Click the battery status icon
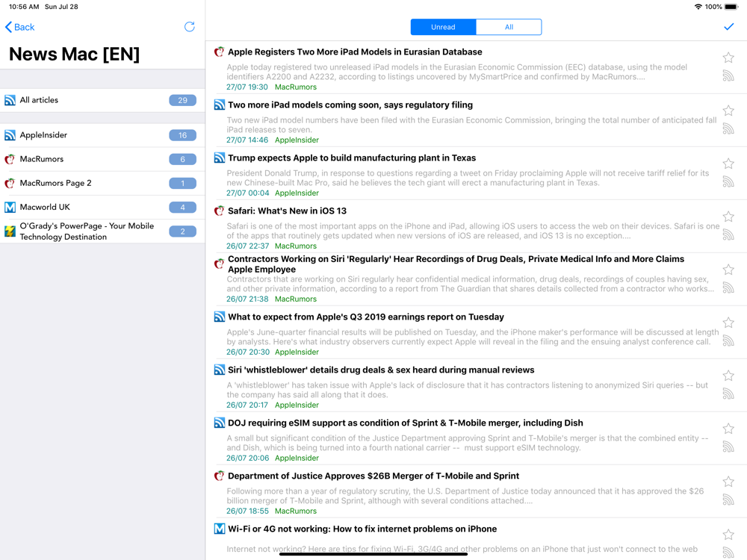 [x=731, y=7]
